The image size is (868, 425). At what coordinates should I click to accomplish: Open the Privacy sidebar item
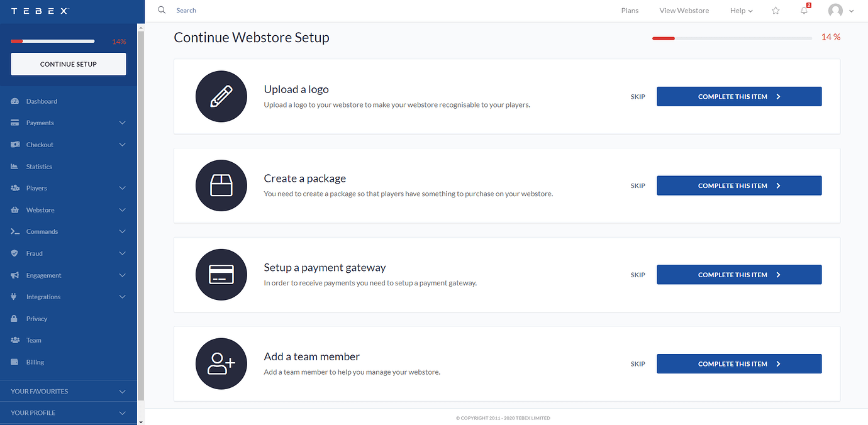point(36,319)
